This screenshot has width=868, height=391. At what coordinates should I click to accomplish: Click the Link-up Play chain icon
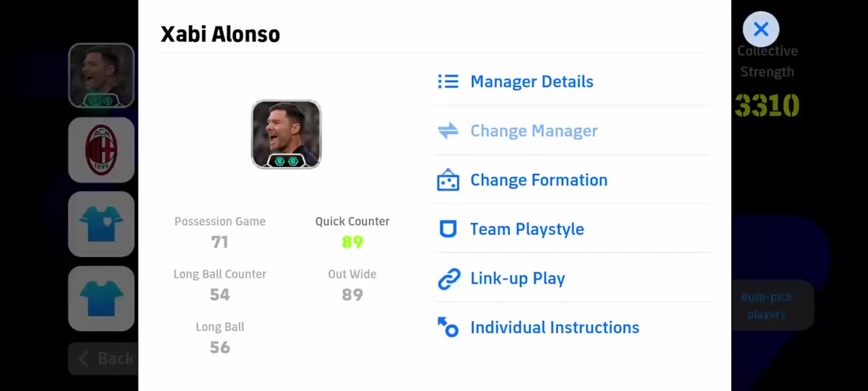point(448,278)
